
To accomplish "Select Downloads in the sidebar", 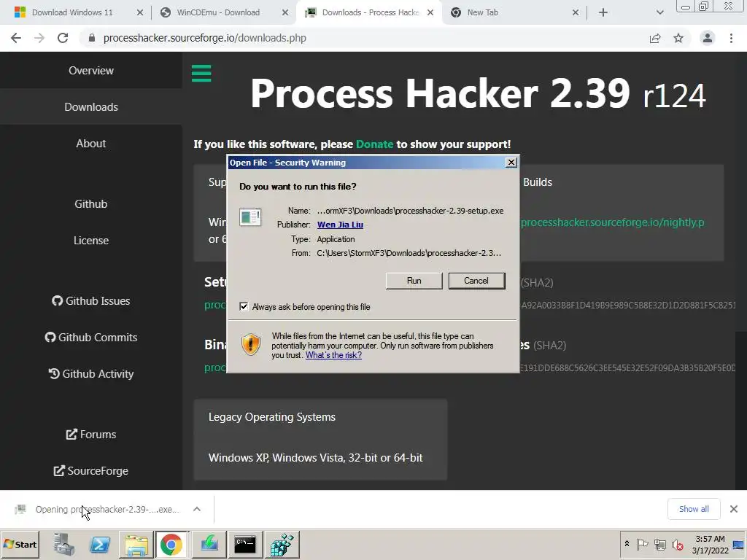I will (91, 106).
